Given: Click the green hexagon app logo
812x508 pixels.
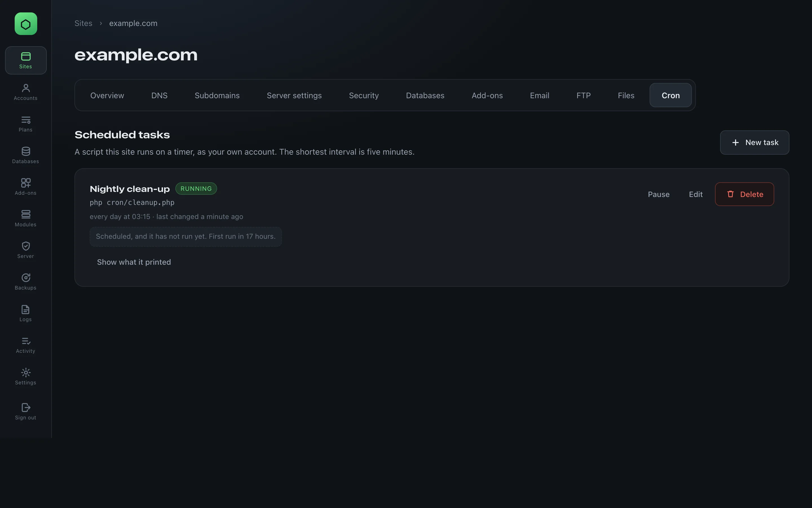Looking at the screenshot, I should point(26,24).
